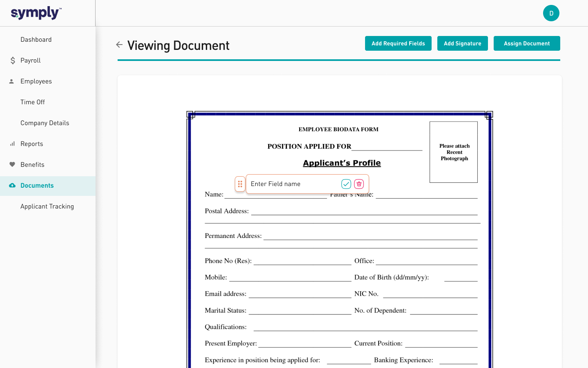Click the Benefits heart icon

point(12,165)
